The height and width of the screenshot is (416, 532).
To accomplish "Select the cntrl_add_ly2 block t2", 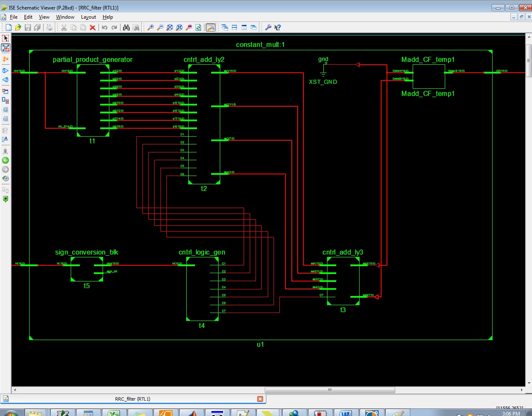I will point(204,124).
